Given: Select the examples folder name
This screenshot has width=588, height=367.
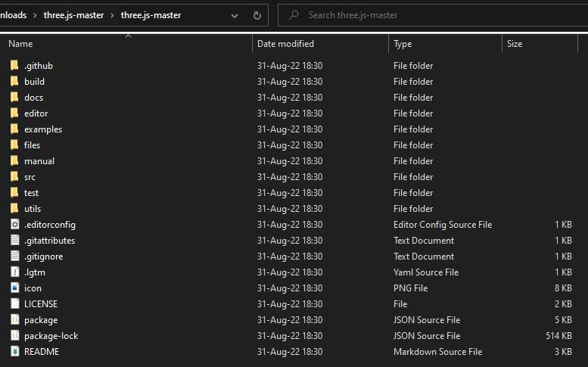Looking at the screenshot, I should tap(43, 129).
